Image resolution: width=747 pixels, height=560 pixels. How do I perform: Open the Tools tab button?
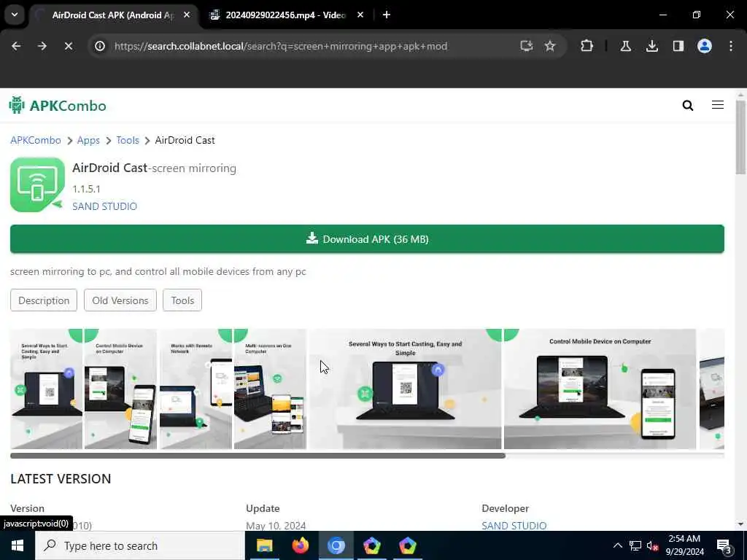[182, 300]
